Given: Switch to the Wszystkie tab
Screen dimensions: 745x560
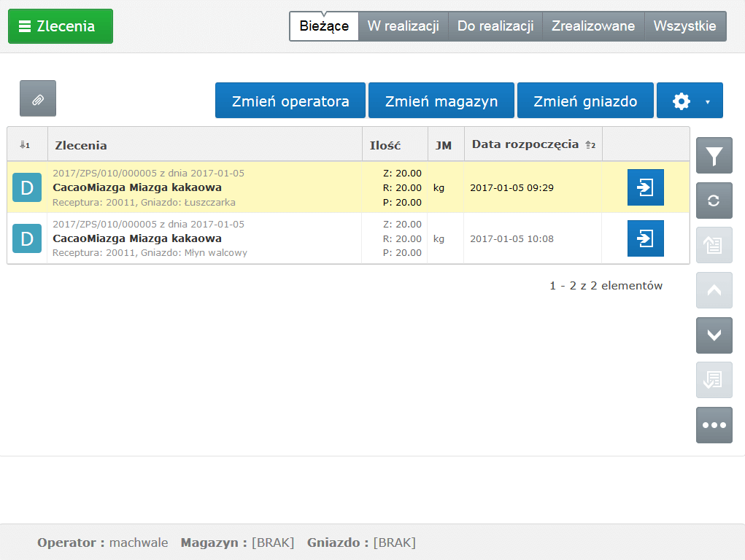Looking at the screenshot, I should pyautogui.click(x=685, y=26).
